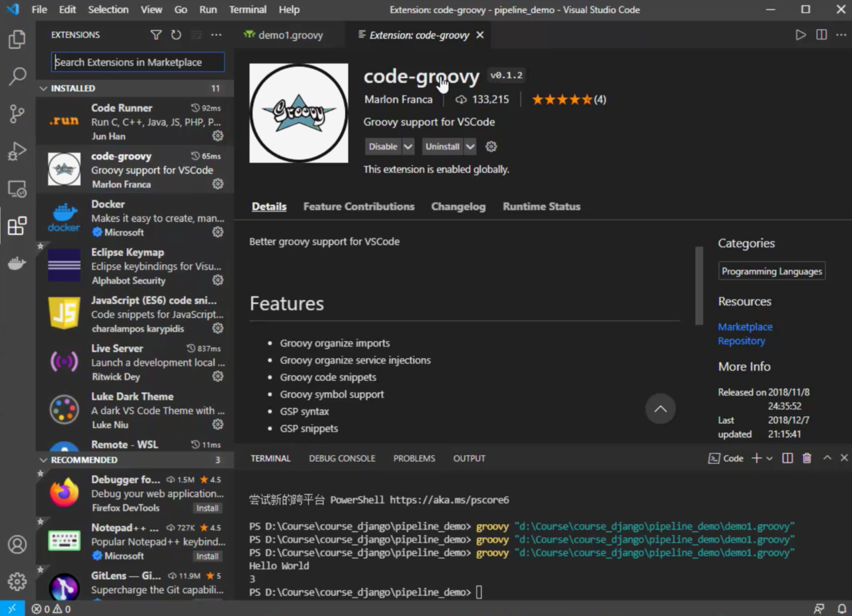
Task: Switch to the OUTPUT panel tab
Action: 470,458
